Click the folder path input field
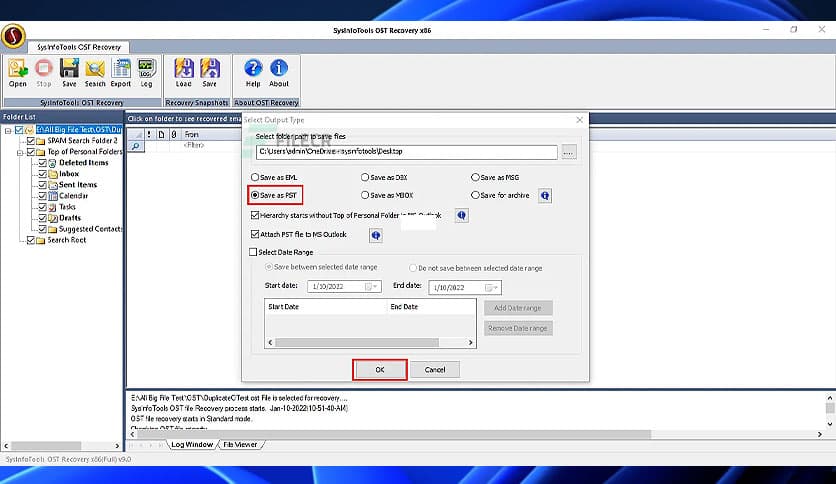Viewport: 836px width, 484px height. [x=407, y=152]
